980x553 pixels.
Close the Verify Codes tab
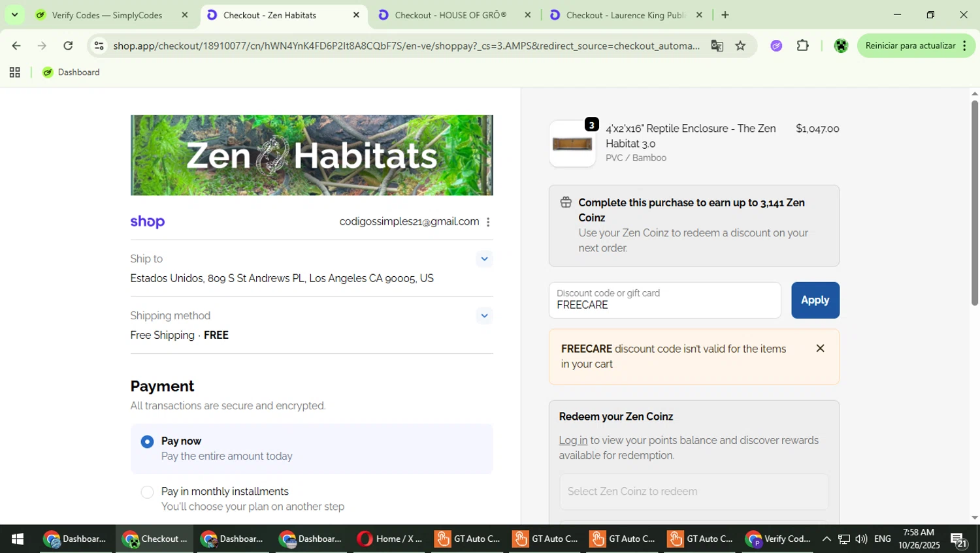pos(184,15)
